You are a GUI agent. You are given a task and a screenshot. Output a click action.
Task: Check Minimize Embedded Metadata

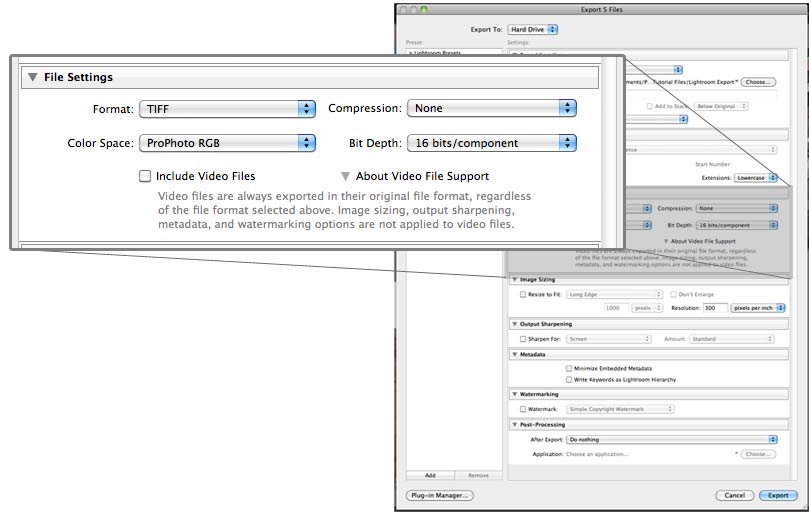(x=569, y=368)
